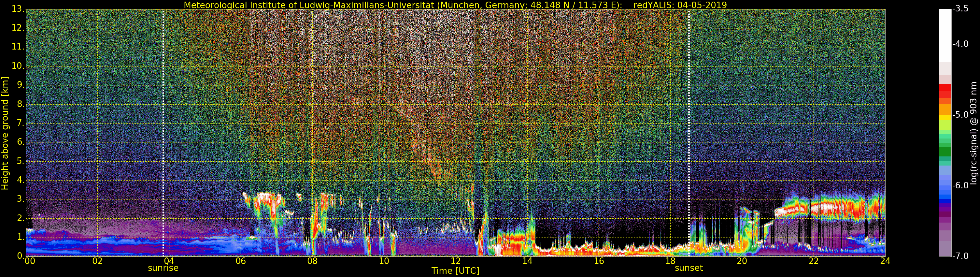This screenshot has height=277, width=980.
Task: Click the height tick label '12.'
Action: [18, 28]
